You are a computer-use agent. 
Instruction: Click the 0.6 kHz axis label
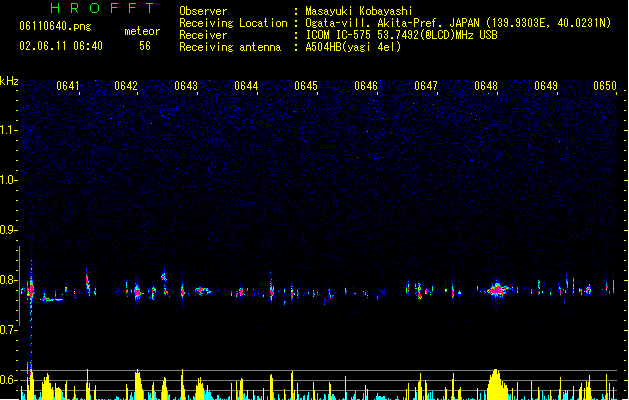(8, 380)
